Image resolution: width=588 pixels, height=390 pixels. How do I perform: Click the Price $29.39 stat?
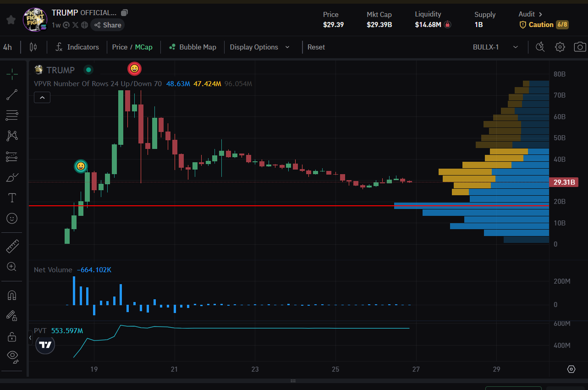click(333, 20)
